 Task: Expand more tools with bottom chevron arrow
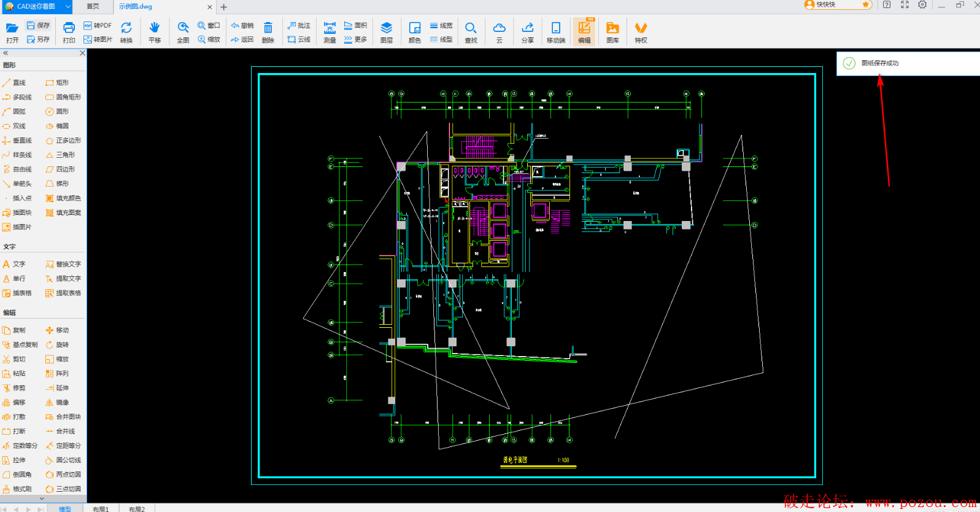pos(42,498)
